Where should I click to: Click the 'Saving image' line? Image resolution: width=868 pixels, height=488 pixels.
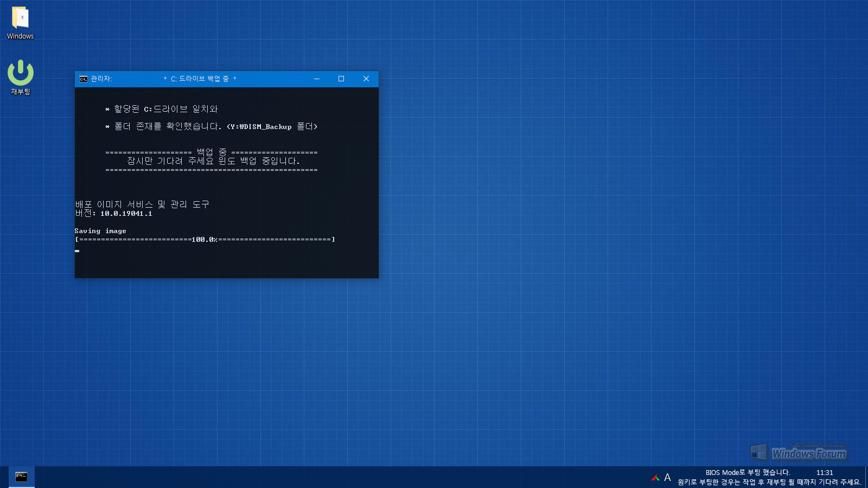pos(100,231)
